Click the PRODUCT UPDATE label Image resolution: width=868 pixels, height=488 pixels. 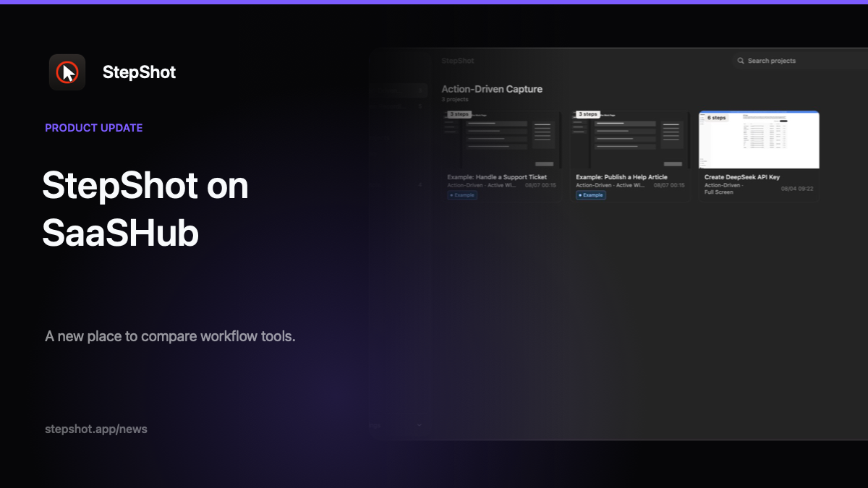pos(94,128)
